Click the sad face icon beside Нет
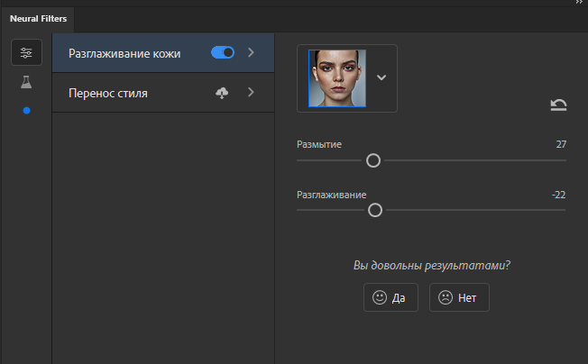 click(x=446, y=297)
